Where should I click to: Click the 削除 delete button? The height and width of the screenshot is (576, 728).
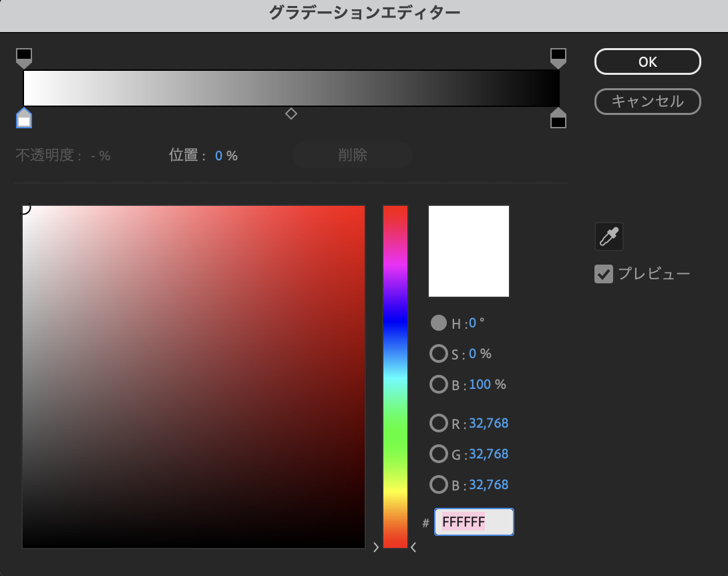point(352,155)
